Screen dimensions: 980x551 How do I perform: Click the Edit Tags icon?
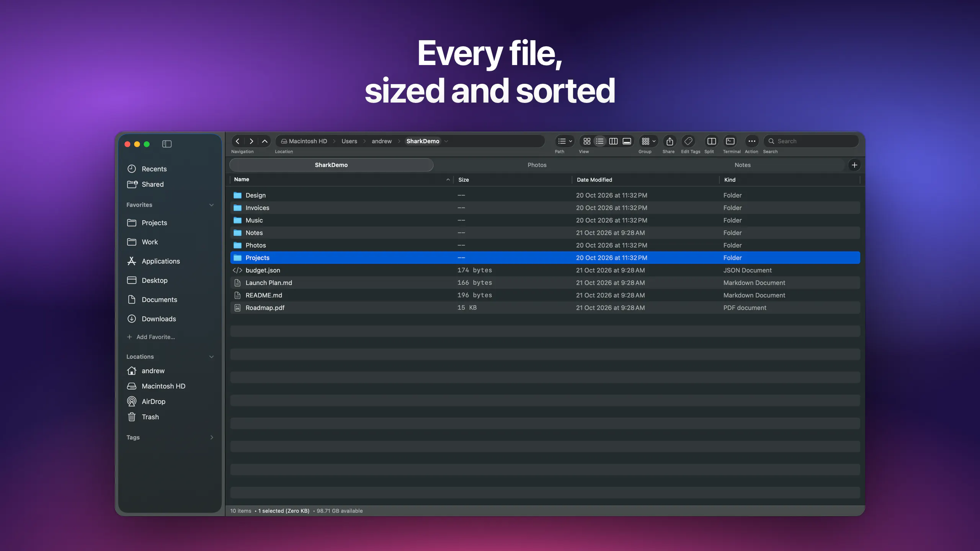(688, 141)
